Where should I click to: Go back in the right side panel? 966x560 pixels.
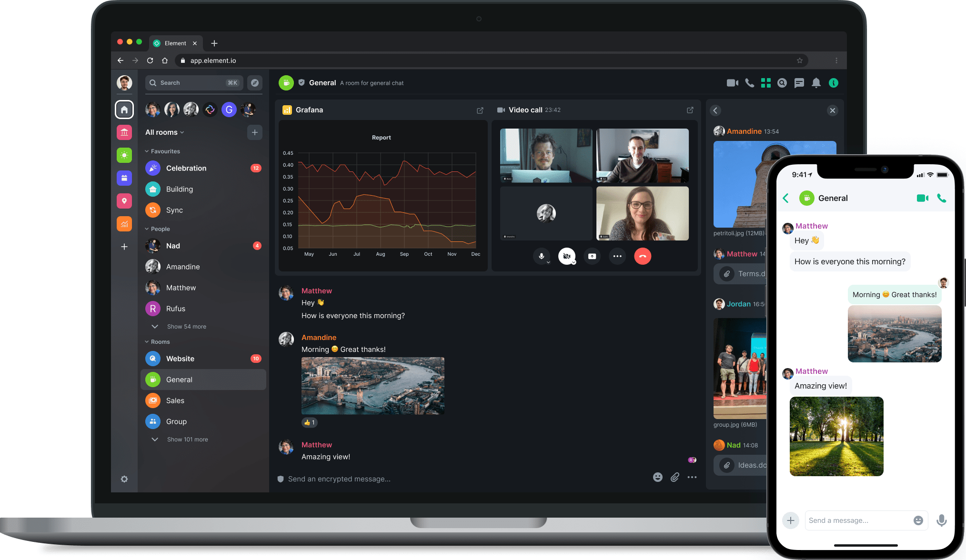(x=715, y=110)
